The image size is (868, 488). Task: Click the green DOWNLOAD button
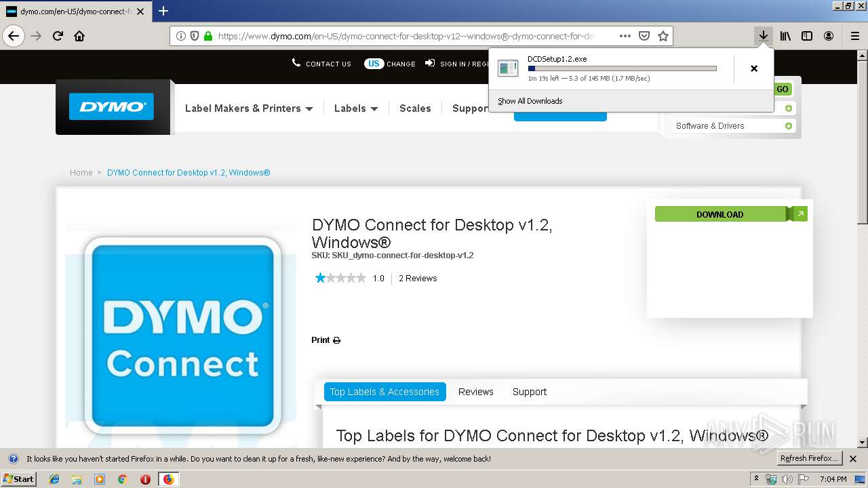click(720, 214)
